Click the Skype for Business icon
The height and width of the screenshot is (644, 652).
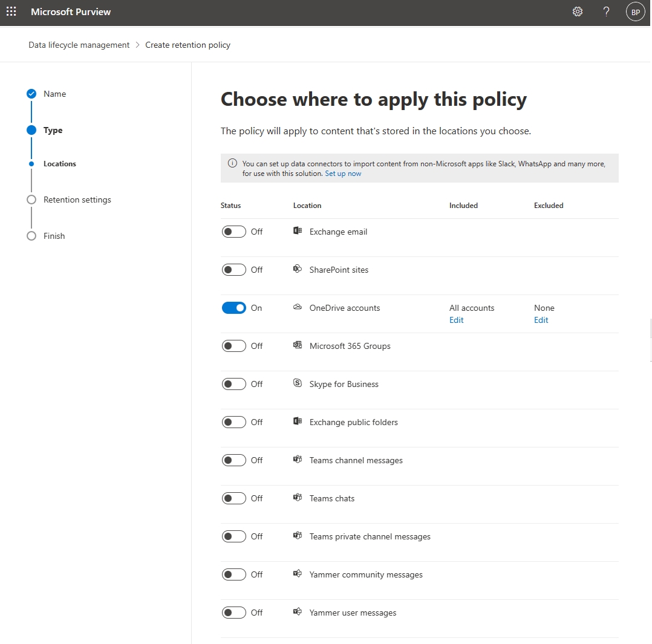pos(297,383)
